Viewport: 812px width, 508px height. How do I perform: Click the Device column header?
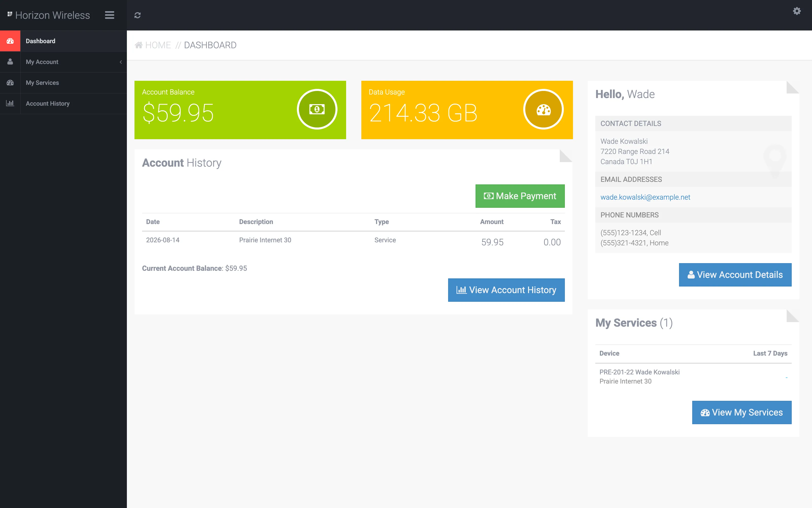click(609, 354)
